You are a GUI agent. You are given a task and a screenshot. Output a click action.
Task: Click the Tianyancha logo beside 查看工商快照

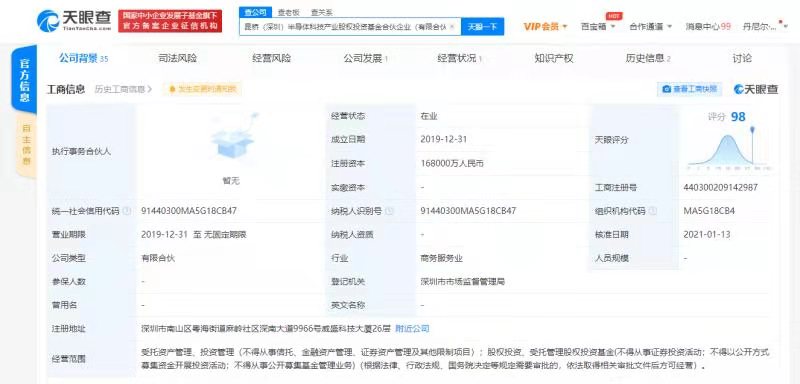coord(756,89)
